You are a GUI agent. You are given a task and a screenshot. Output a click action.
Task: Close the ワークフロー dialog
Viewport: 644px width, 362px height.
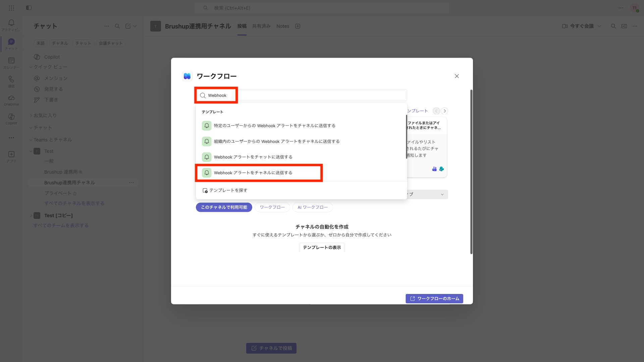pos(457,76)
